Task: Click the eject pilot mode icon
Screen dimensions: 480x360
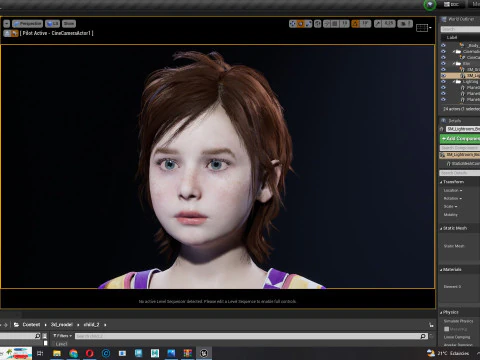Action: [x=7, y=33]
